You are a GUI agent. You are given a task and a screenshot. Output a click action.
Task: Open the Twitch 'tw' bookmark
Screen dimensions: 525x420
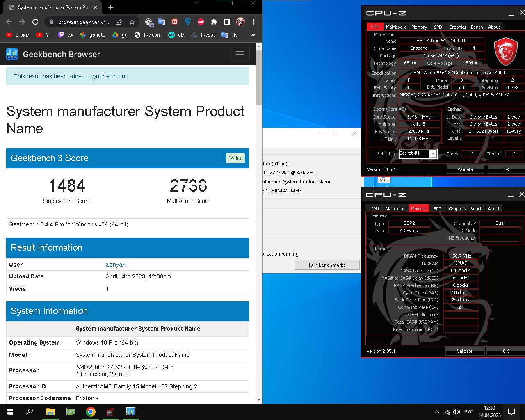[66, 35]
